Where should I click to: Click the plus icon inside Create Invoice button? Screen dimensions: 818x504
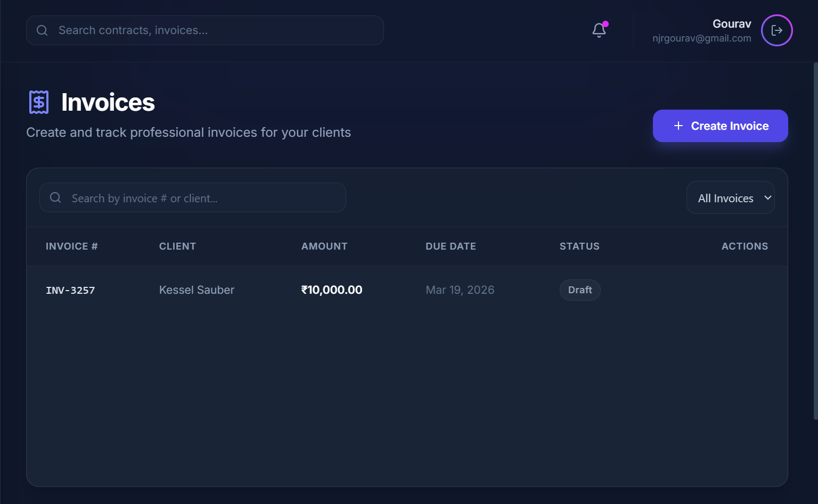[x=678, y=126]
